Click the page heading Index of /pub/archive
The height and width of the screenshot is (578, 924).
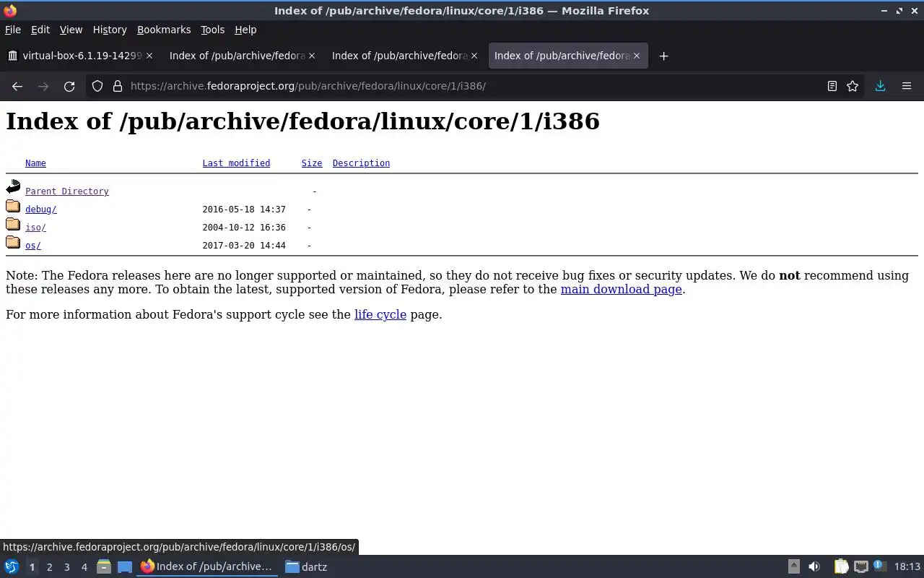302,121
